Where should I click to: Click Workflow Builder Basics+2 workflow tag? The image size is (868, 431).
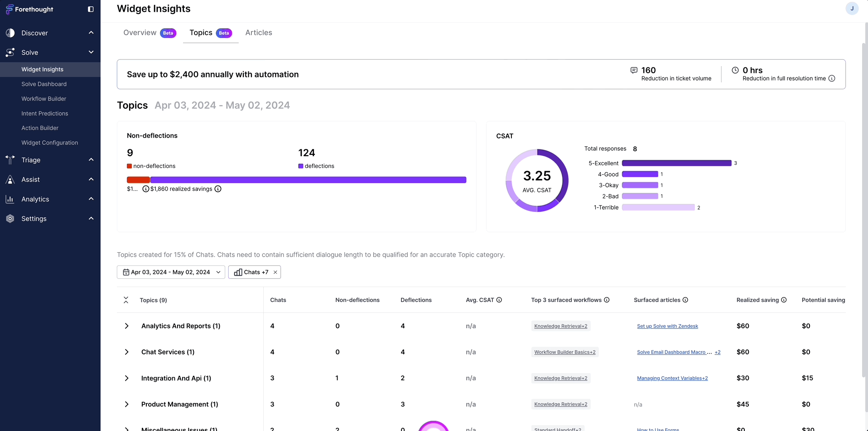565,352
